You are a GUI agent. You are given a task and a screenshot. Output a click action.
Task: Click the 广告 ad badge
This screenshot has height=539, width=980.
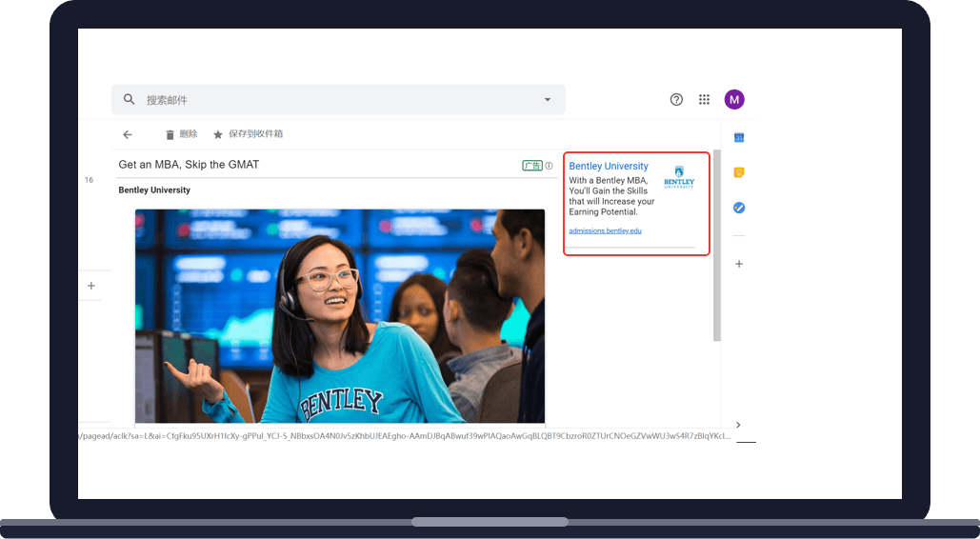pos(532,166)
